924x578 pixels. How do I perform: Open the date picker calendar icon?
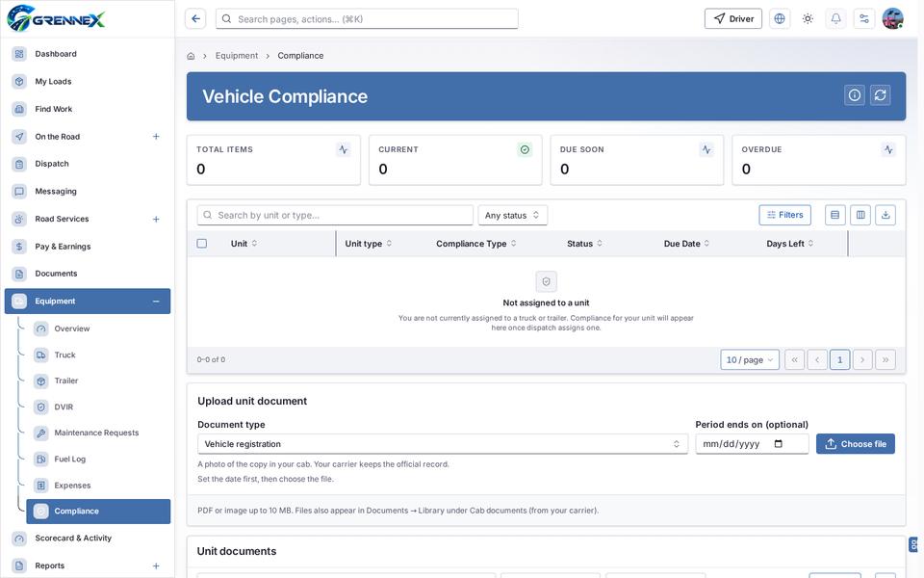tap(778, 444)
